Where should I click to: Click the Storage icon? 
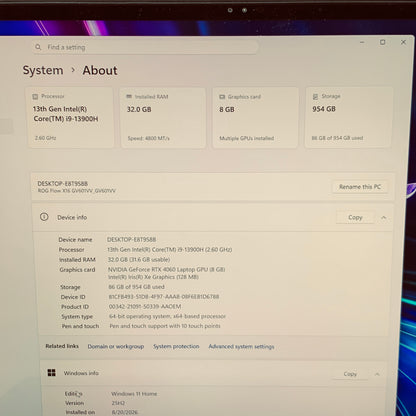(x=315, y=97)
